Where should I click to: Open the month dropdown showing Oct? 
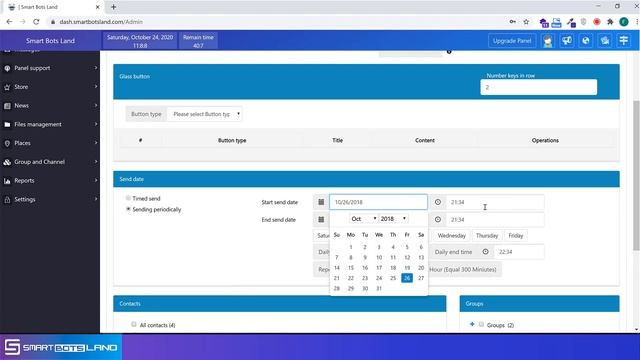363,219
